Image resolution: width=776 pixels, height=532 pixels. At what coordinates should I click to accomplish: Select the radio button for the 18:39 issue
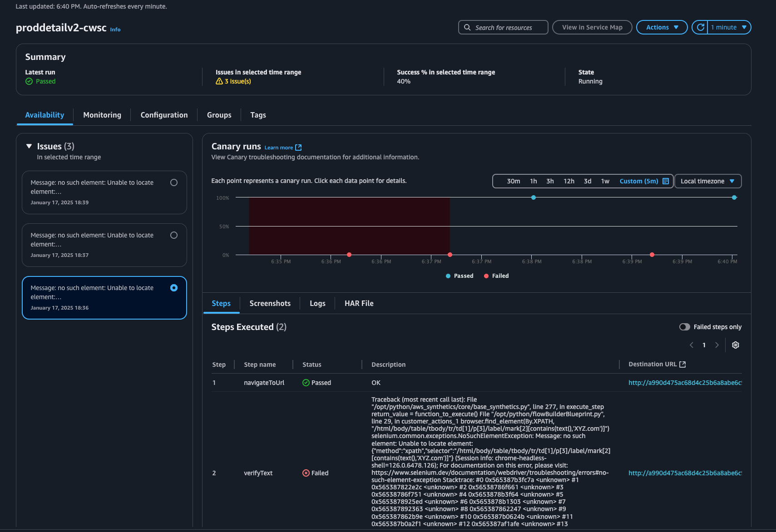174,182
